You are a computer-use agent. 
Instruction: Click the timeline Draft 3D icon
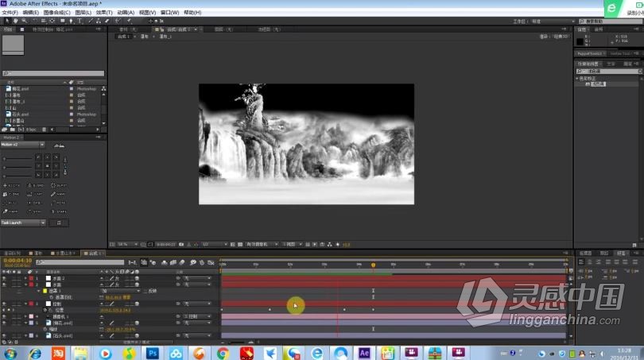153,262
